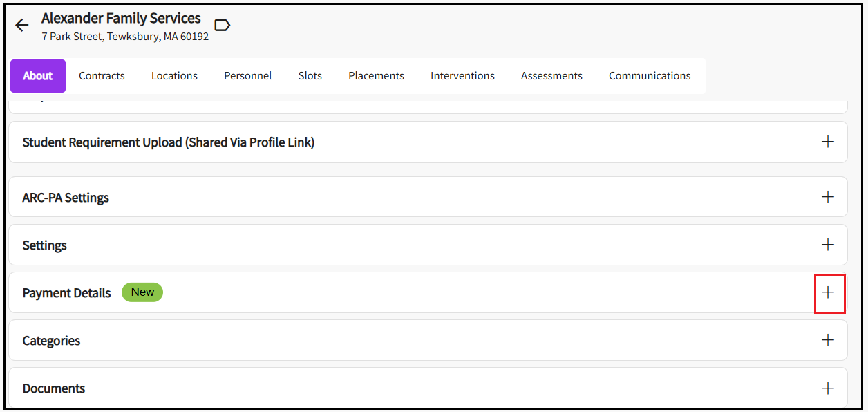Select the About tab
The width and height of the screenshot is (868, 412).
pos(38,76)
